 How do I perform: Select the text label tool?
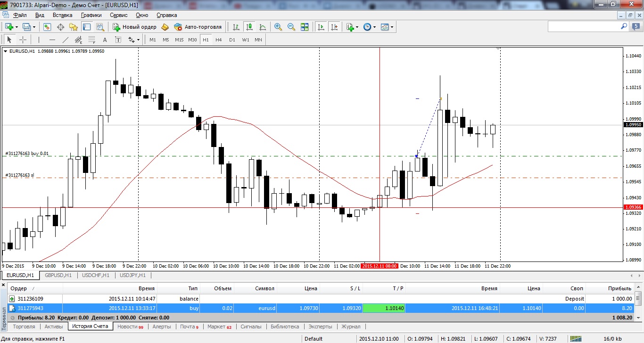click(118, 40)
